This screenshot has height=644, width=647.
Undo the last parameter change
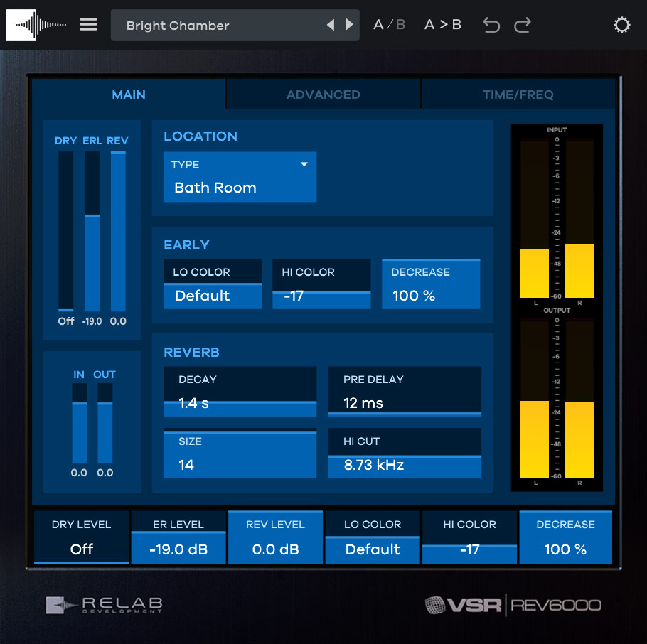[491, 24]
